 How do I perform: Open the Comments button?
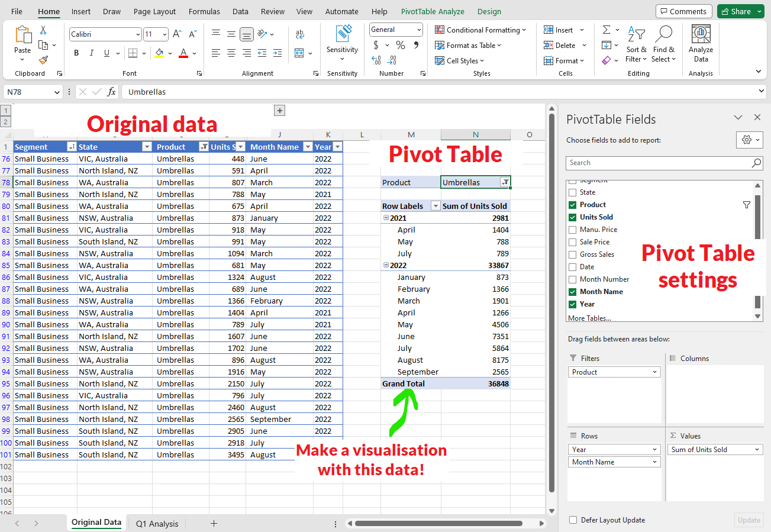click(x=683, y=11)
